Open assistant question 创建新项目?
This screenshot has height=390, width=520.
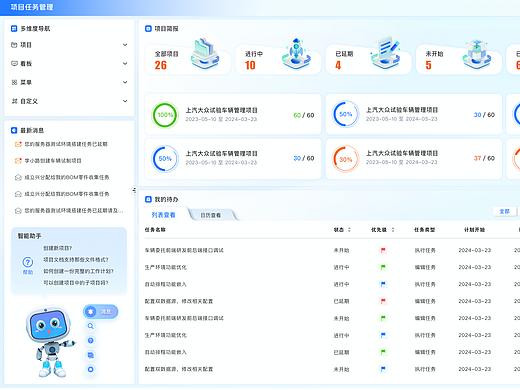click(x=58, y=248)
